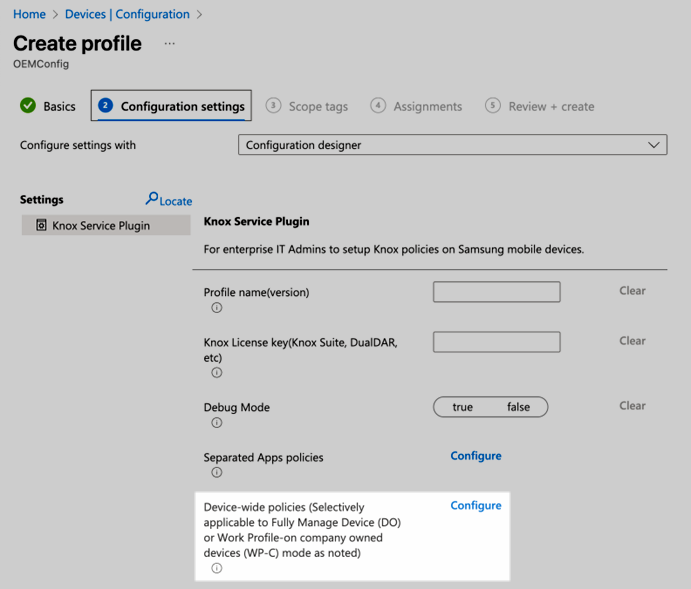Configure Separated Apps policies
Screen dimensions: 691x589
click(476, 456)
